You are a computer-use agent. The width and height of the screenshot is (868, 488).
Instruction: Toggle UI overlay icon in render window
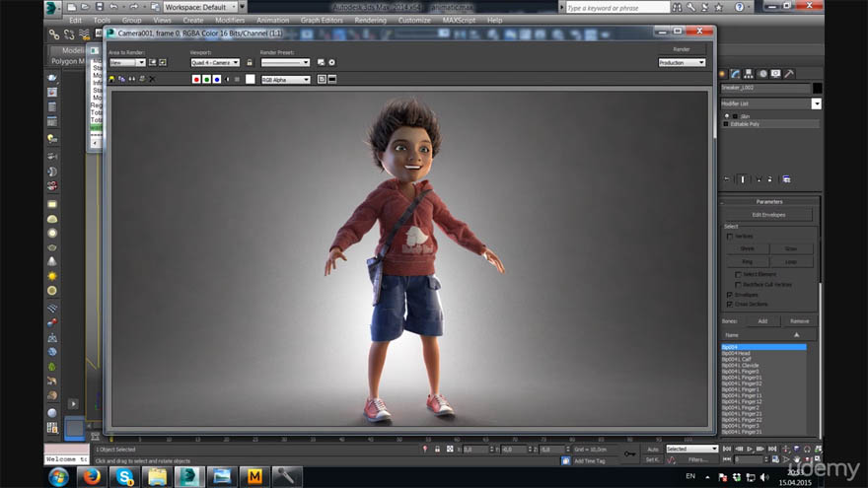click(x=322, y=79)
